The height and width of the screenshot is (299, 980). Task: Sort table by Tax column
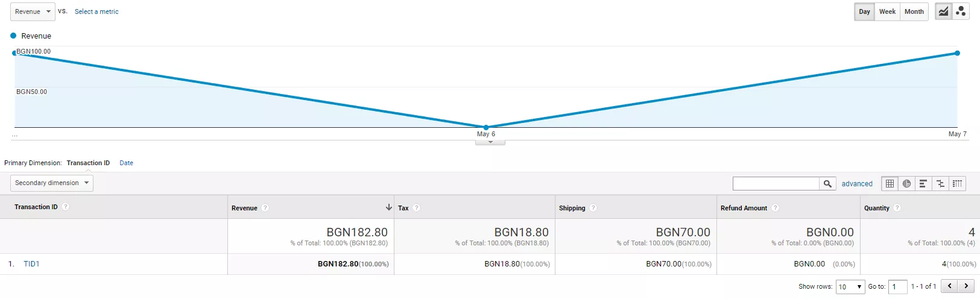click(403, 208)
